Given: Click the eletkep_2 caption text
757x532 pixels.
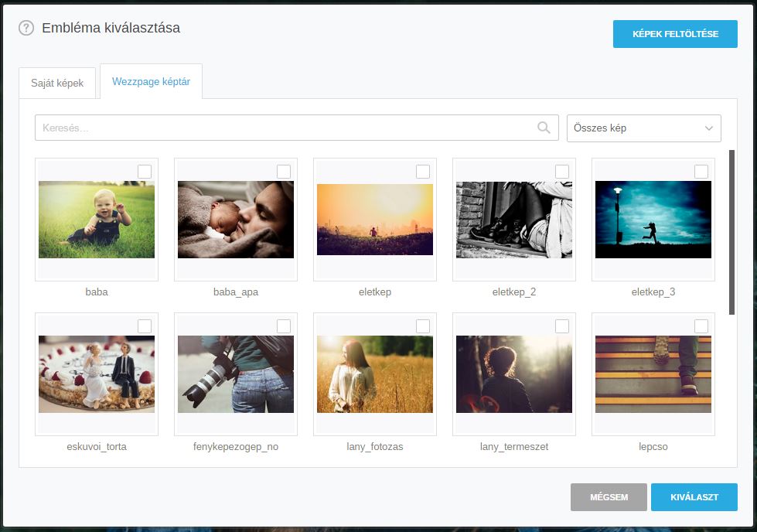Looking at the screenshot, I should [513, 292].
